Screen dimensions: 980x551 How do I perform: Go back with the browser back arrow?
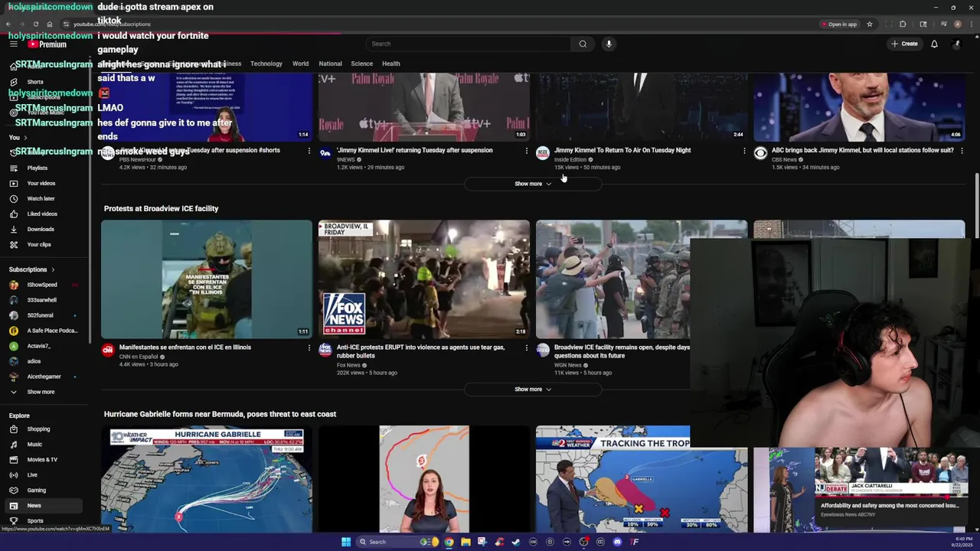point(8,24)
